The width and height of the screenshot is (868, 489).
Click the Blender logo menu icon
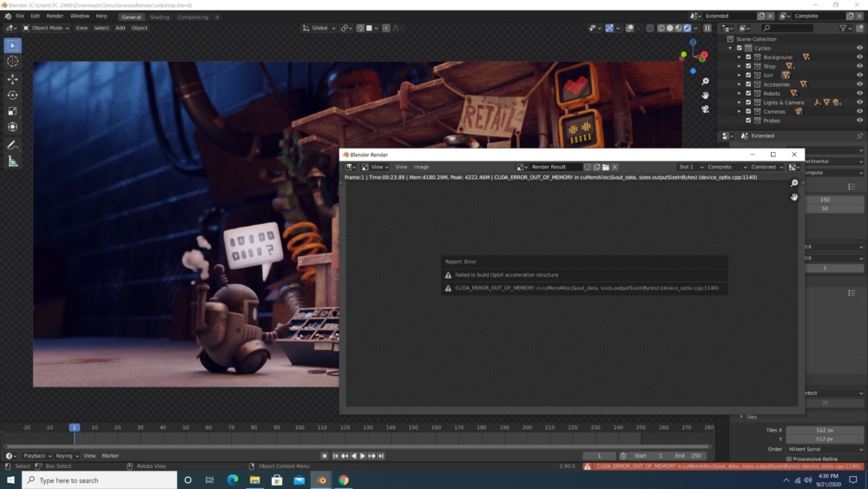pyautogui.click(x=8, y=16)
